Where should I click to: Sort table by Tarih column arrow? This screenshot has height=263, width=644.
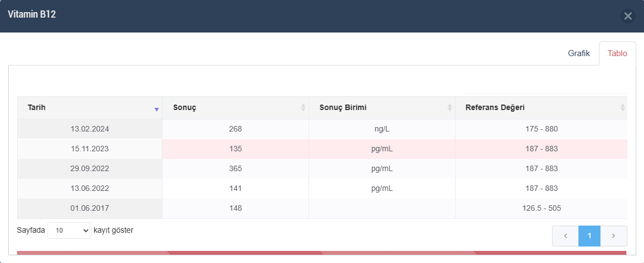pyautogui.click(x=156, y=109)
